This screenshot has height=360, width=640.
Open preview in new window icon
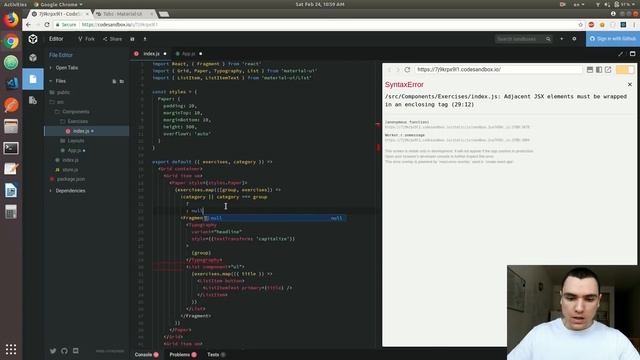[608, 70]
